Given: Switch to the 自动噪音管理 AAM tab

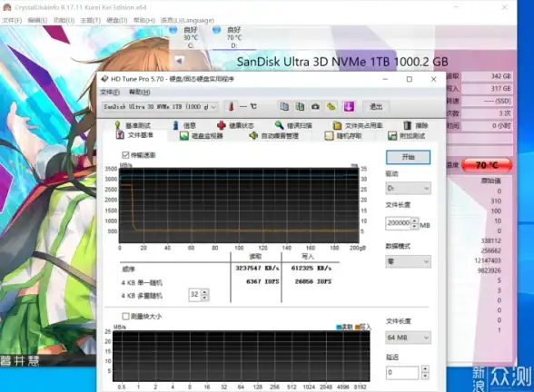Looking at the screenshot, I should tap(274, 136).
